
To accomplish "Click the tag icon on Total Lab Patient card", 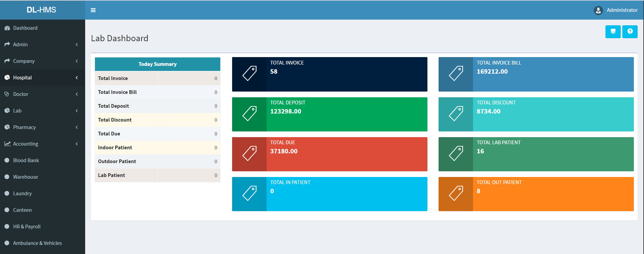I will pyautogui.click(x=455, y=154).
